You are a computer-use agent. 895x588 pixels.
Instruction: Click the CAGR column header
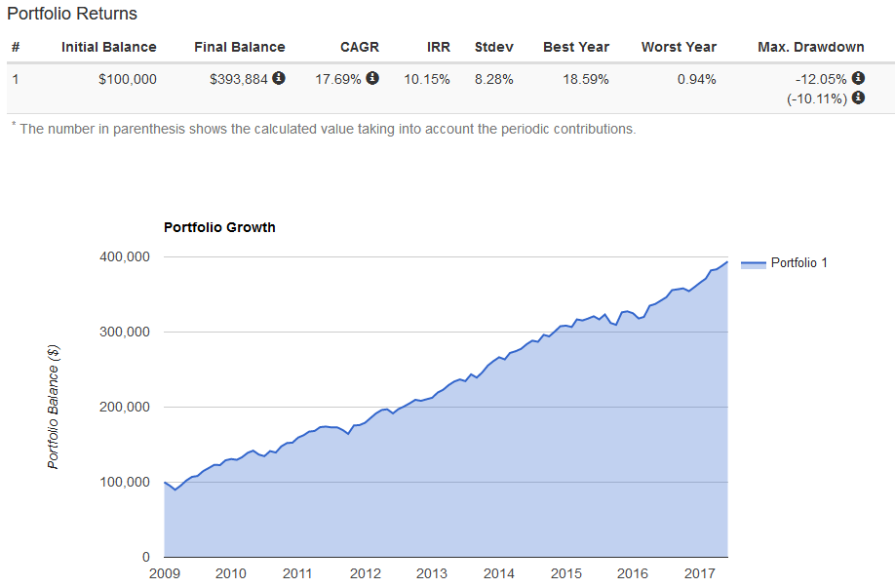click(360, 47)
